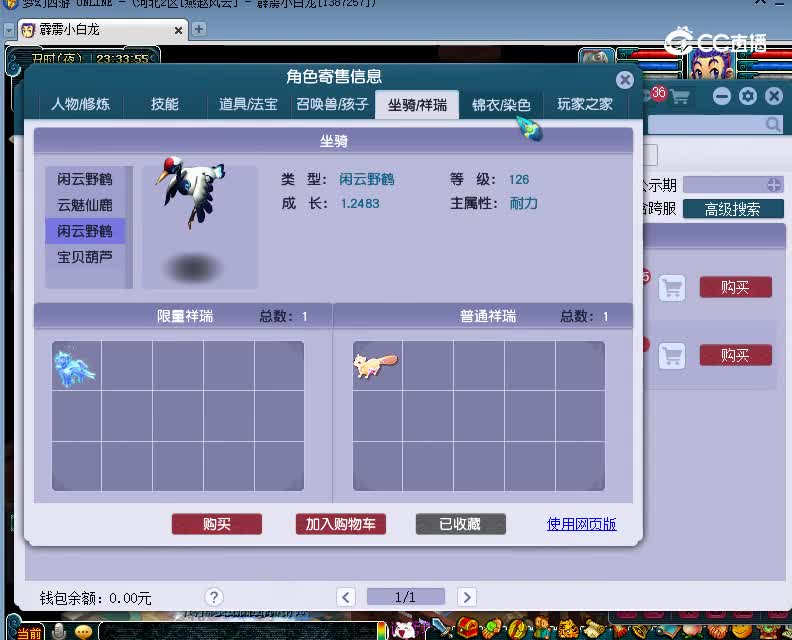
Task: Click the microphone voice icon
Action: coord(59,631)
